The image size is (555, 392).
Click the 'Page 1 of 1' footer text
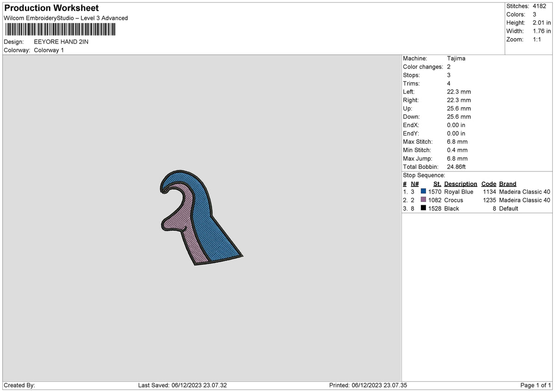point(536,385)
